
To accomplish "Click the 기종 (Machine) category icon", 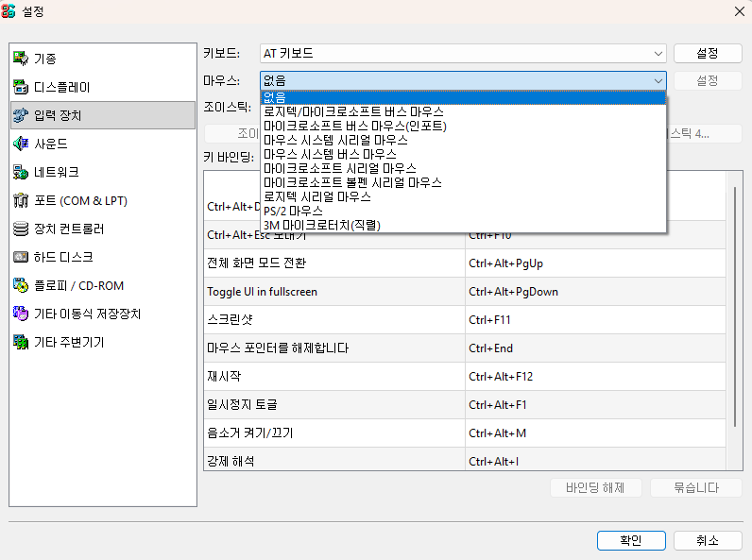I will tap(21, 59).
